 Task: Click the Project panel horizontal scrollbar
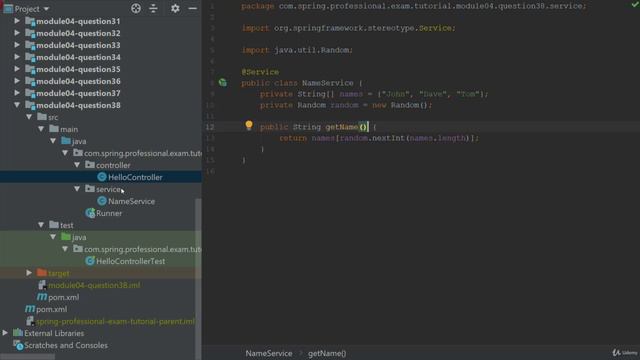[x=27, y=357]
